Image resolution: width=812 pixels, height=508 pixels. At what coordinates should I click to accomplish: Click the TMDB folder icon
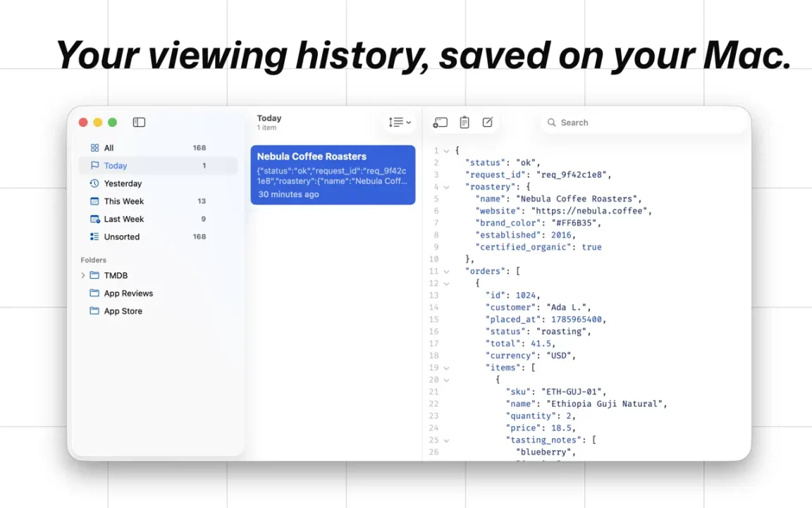94,275
